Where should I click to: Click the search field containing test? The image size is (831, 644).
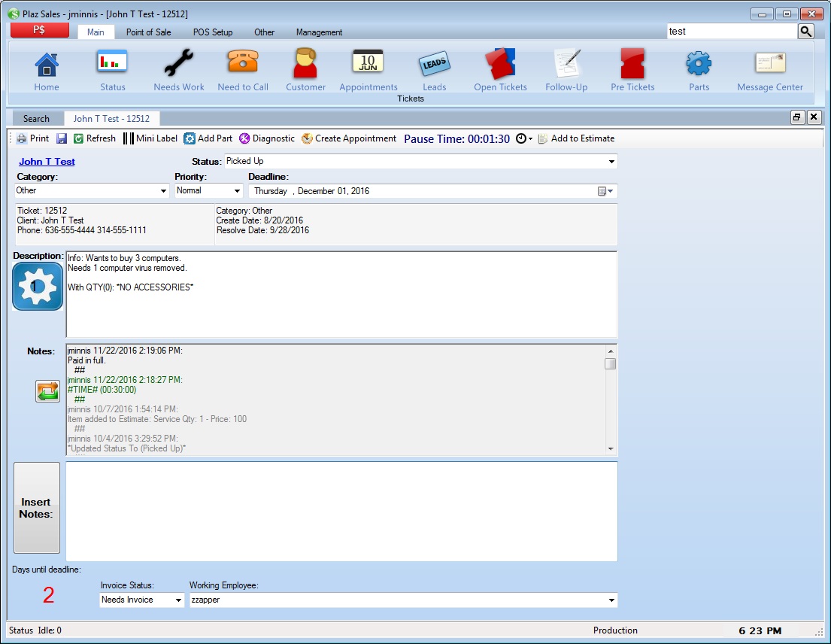[x=732, y=32]
